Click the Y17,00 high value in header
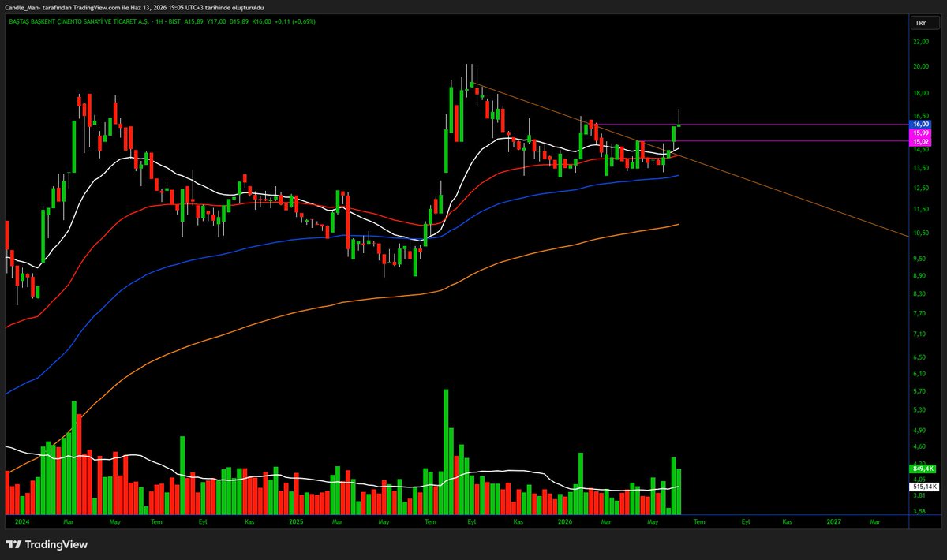The image size is (947, 560). [x=215, y=21]
